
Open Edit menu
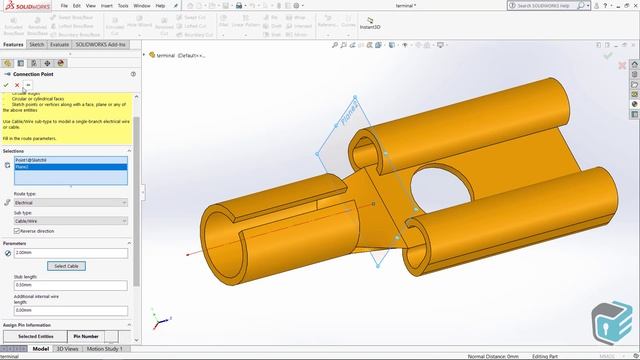77,6
